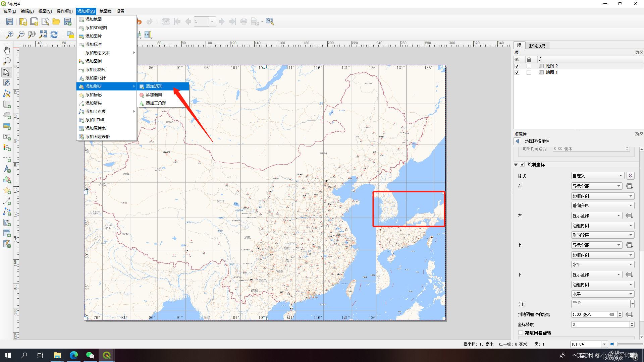Open the 格式 dropdown showing 自定义

click(x=597, y=176)
